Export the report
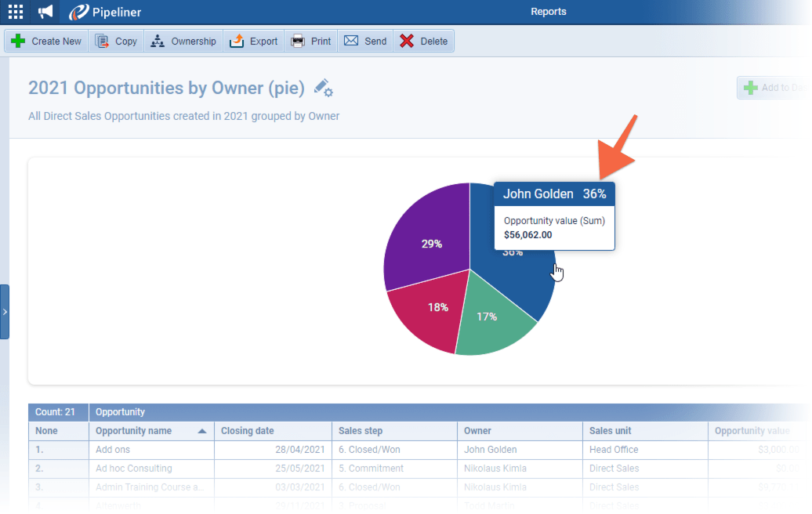This screenshot has width=812, height=514. tap(253, 42)
